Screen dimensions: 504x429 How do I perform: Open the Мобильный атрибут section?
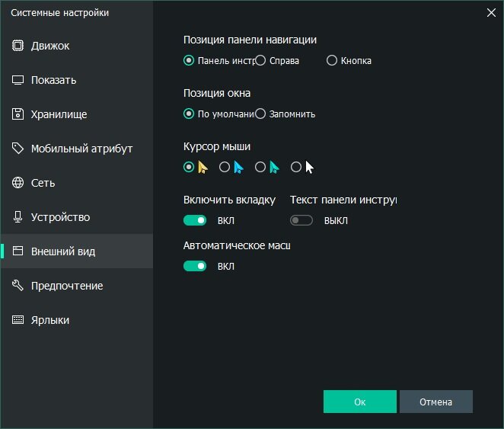click(76, 149)
